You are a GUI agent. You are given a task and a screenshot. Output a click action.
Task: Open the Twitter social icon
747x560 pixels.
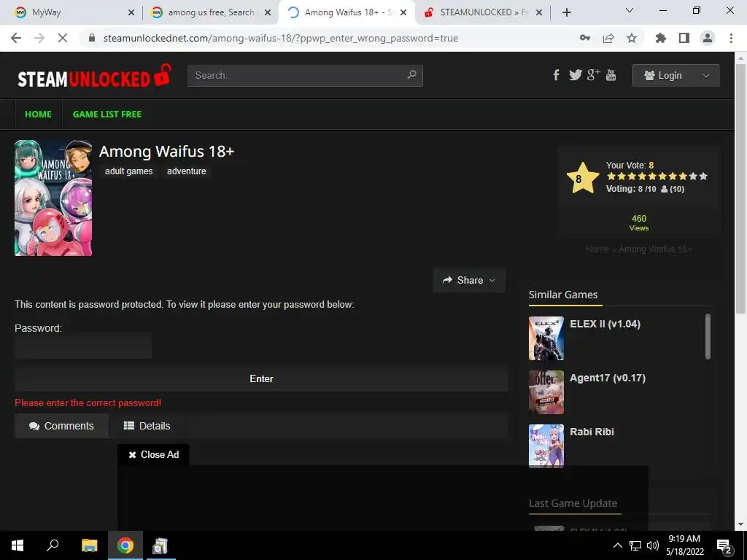[576, 75]
